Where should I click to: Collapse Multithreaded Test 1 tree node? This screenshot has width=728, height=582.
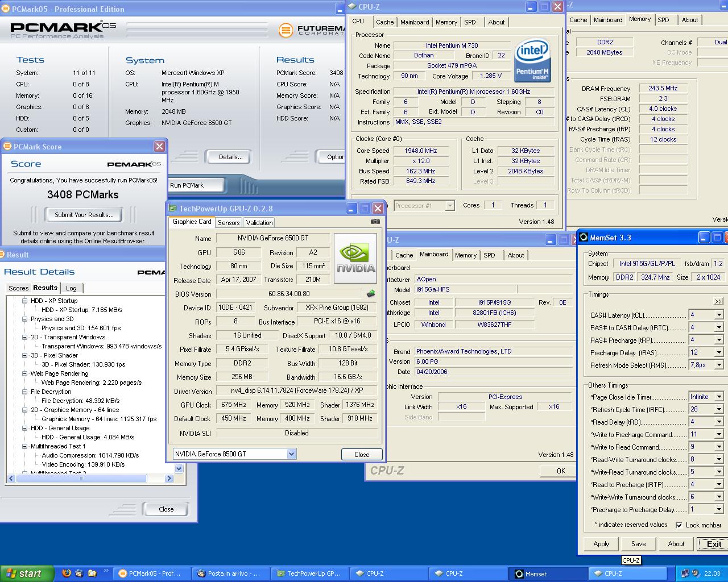[25, 446]
